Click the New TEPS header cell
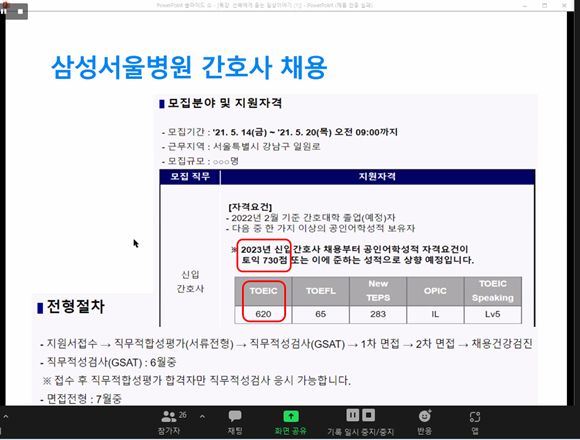The image size is (580, 440). pyautogui.click(x=378, y=291)
